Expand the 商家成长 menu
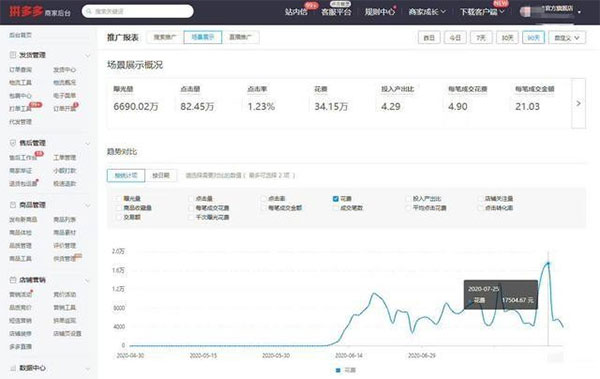The height and width of the screenshot is (379, 600). point(427,12)
